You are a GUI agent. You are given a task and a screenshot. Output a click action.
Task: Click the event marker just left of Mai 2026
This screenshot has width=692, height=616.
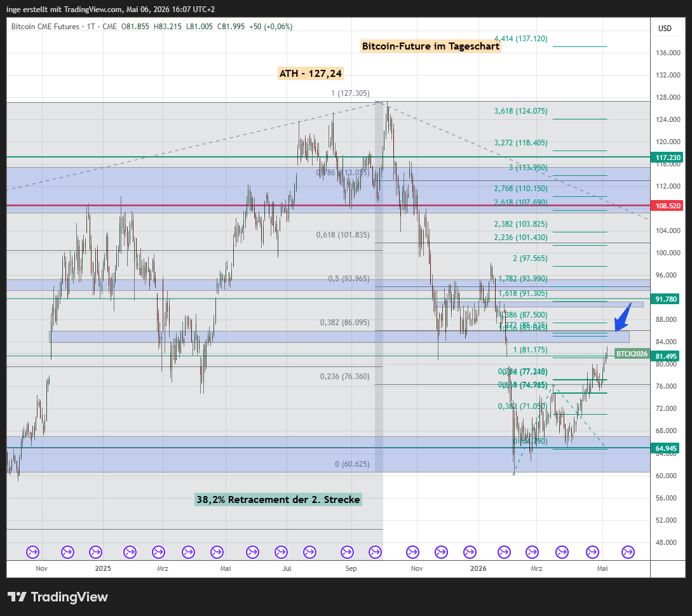(x=592, y=552)
